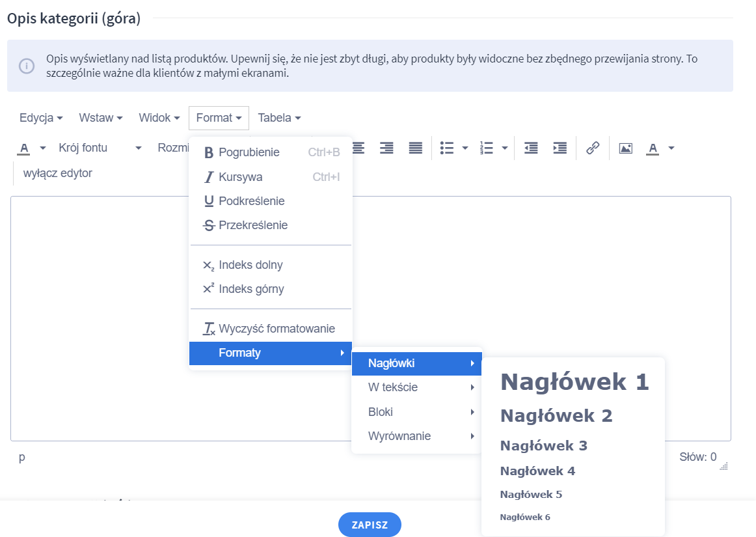Image resolution: width=756 pixels, height=537 pixels.
Task: Open bullet list style dropdown arrow
Action: (x=465, y=148)
